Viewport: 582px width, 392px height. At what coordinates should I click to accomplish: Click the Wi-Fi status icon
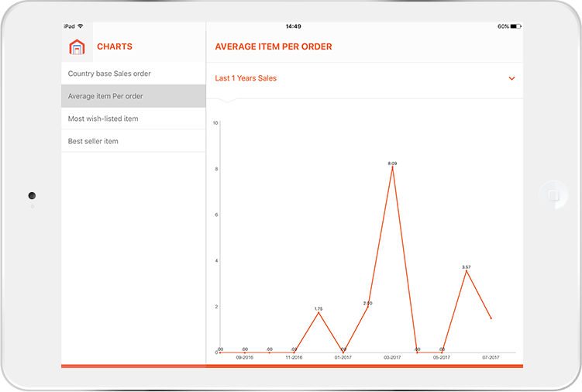click(x=81, y=26)
